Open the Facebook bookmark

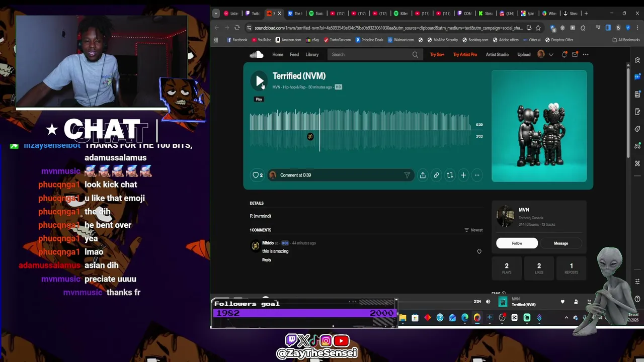pos(237,40)
